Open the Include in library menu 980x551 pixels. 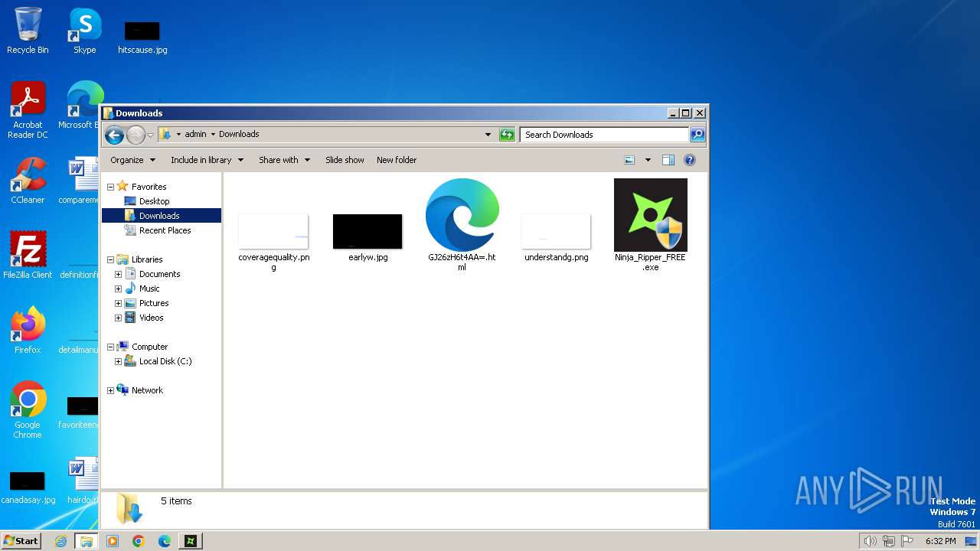click(207, 160)
